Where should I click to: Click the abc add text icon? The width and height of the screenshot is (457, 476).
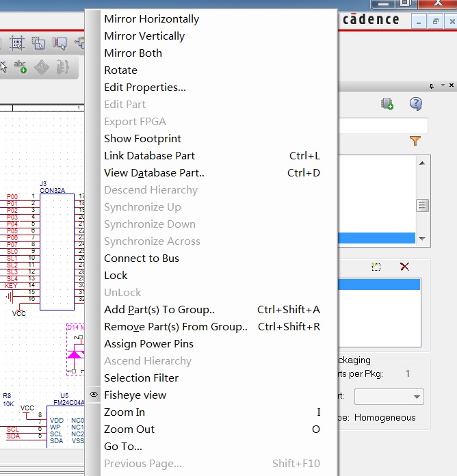click(21, 67)
